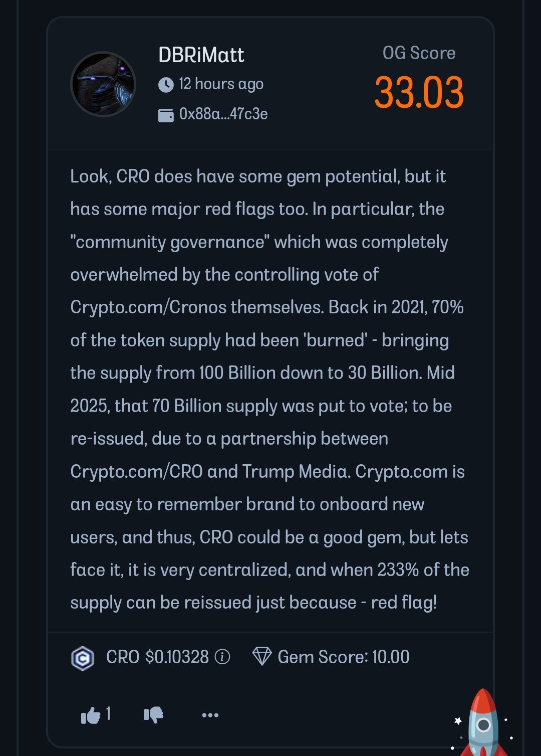Click the diamond Gem Score icon
Viewport: 541px width, 756px height.
coord(262,657)
